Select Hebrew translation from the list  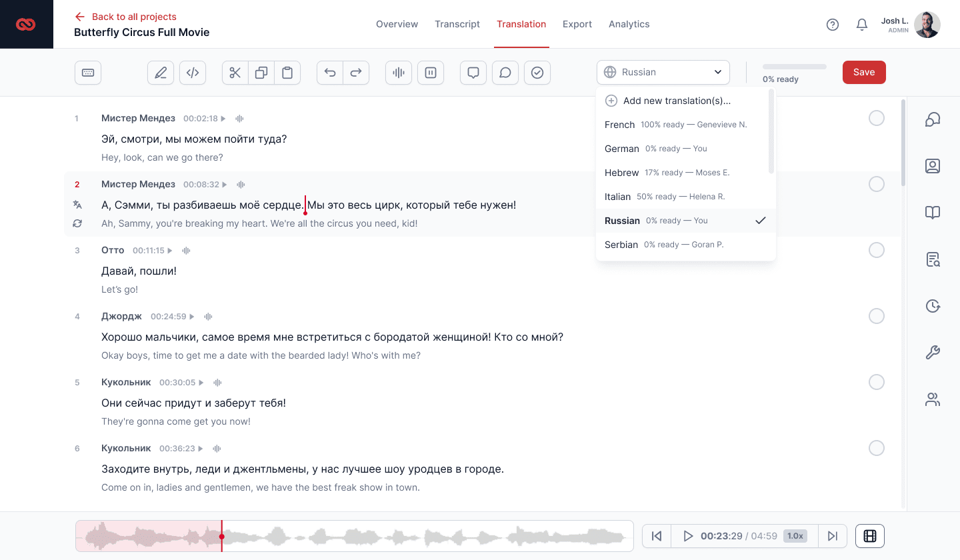click(682, 173)
